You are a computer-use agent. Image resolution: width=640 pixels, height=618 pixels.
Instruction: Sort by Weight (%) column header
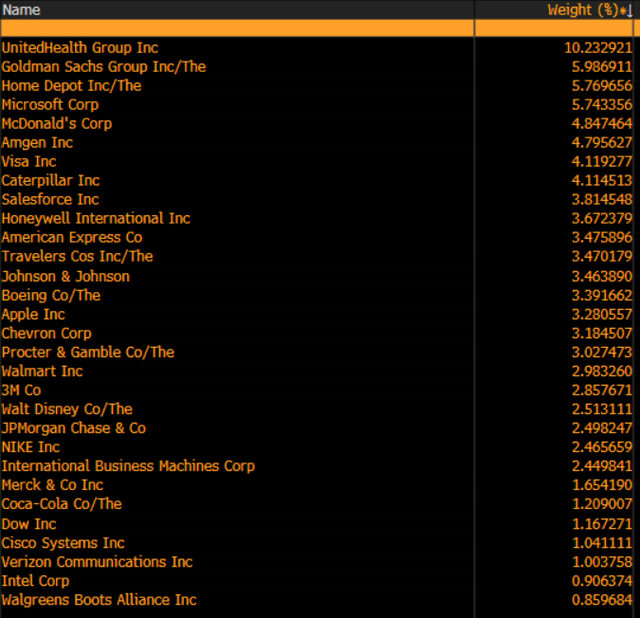583,9
